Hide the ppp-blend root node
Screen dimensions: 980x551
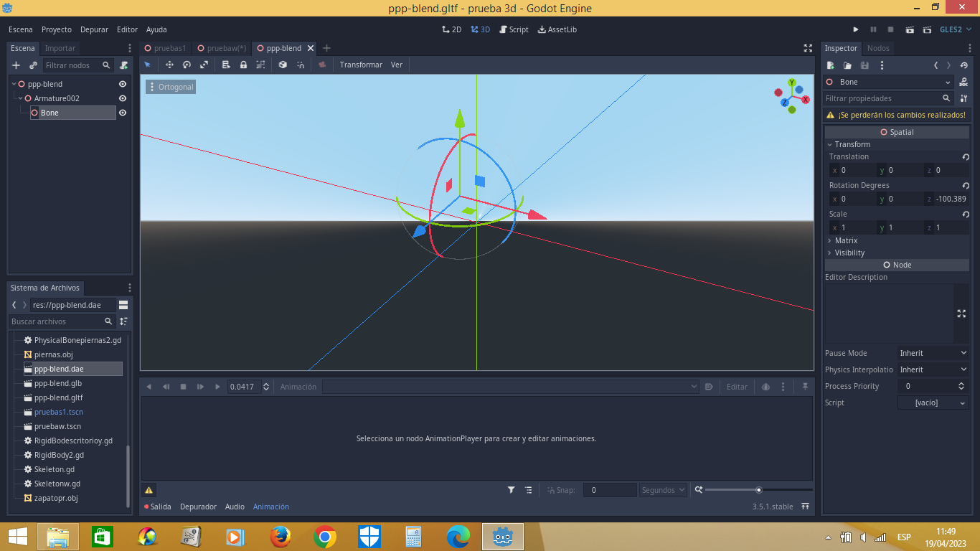coord(123,84)
